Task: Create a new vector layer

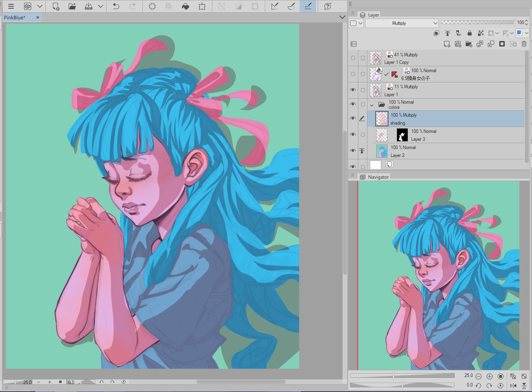Action: (458, 44)
